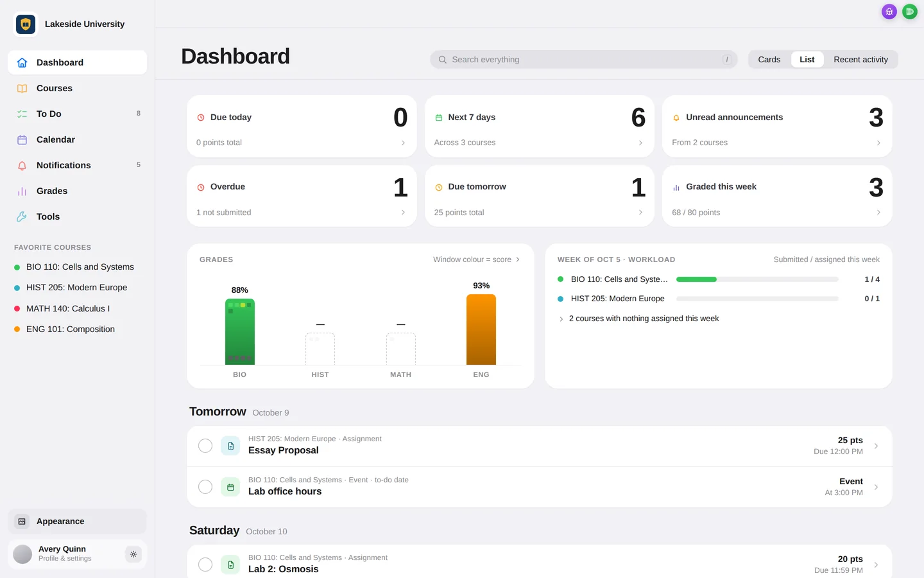
Task: Go to To Do in the sidebar
Action: click(77, 114)
